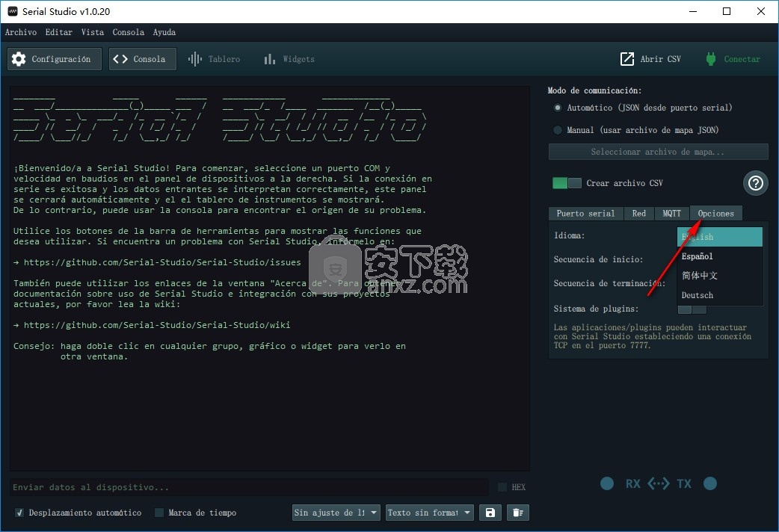Switch to the MQTT tab
The image size is (779, 532).
(x=671, y=214)
